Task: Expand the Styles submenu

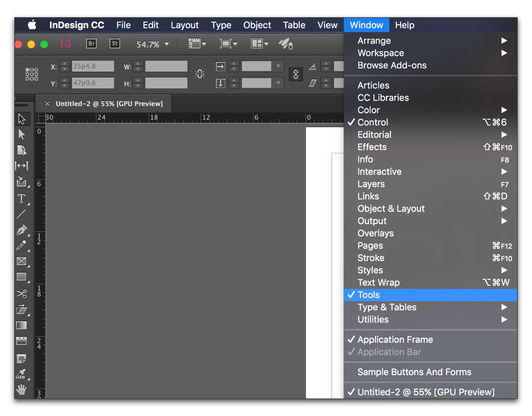Action: point(430,270)
